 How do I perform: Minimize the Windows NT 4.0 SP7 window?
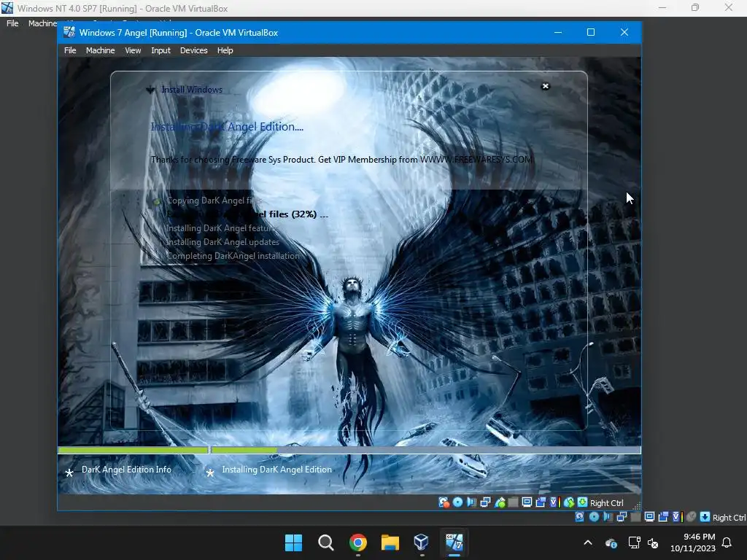(x=662, y=7)
